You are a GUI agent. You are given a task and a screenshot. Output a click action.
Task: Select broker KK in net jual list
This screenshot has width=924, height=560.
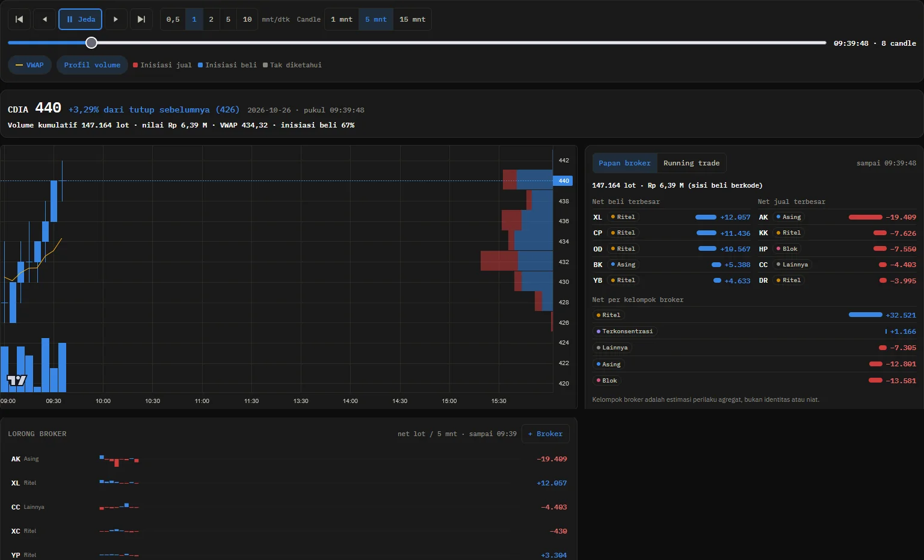pyautogui.click(x=837, y=233)
